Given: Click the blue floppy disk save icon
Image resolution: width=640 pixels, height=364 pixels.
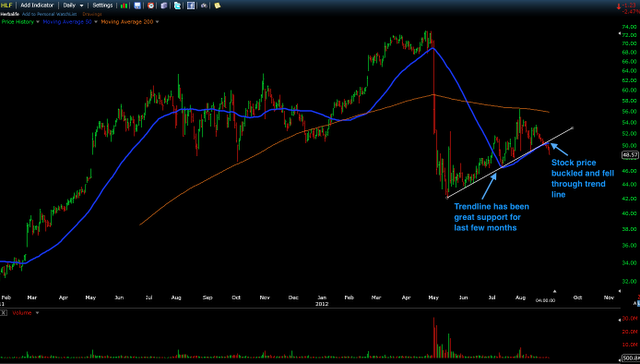Looking at the screenshot, I should [138, 6].
